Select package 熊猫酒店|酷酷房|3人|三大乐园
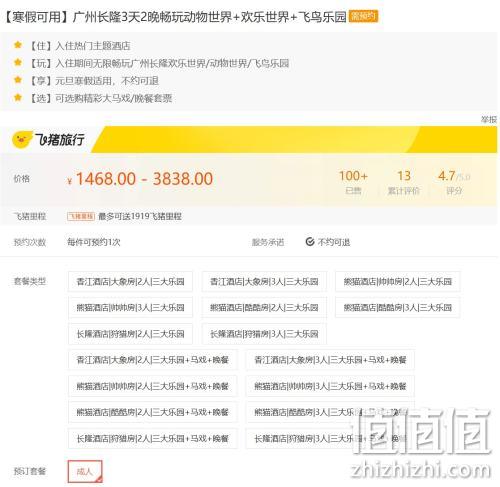Viewport: 500px width, 487px height. (x=398, y=307)
